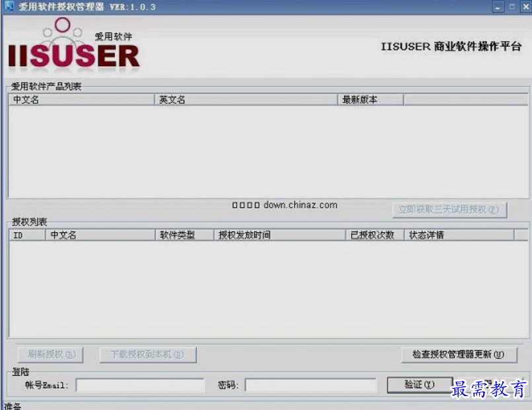Click the IISUSER logo image
The image size is (532, 410).
pos(73,45)
